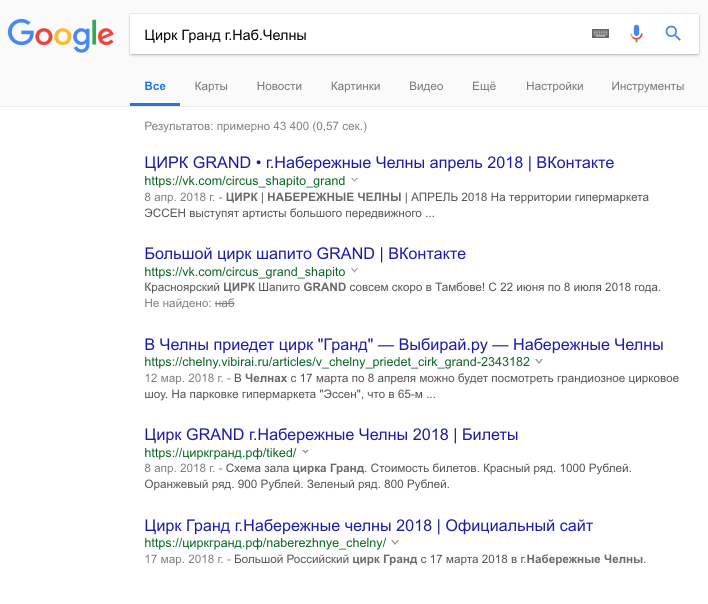Viewport: 708px width, 604px height.
Task: Start voice search with microphone icon
Action: click(x=636, y=34)
